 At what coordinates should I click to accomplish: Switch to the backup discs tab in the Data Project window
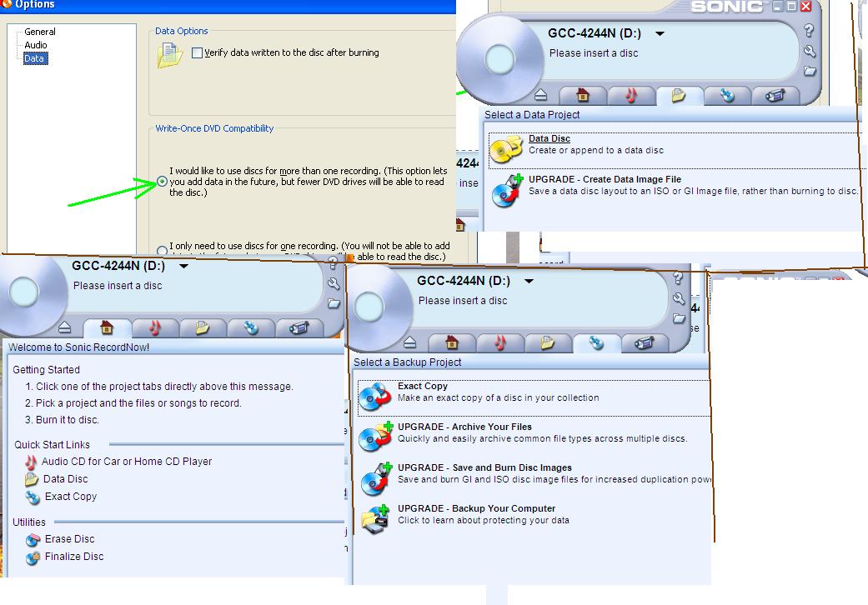pyautogui.click(x=727, y=95)
